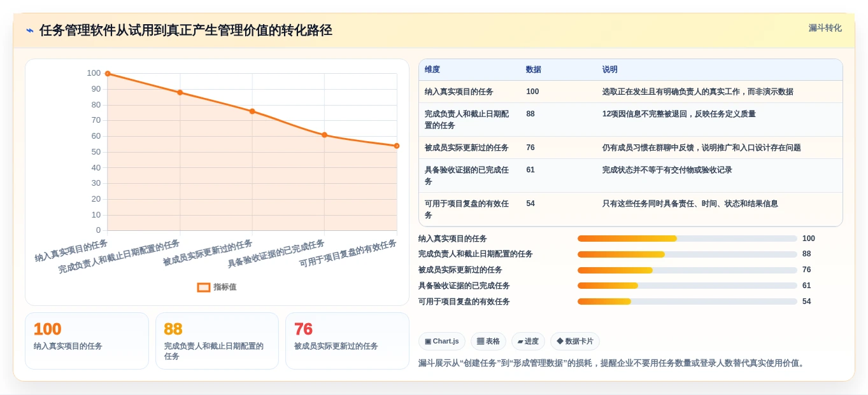
Task: Click the table cell 被成员实际更新过的任务
Action: tap(467, 148)
